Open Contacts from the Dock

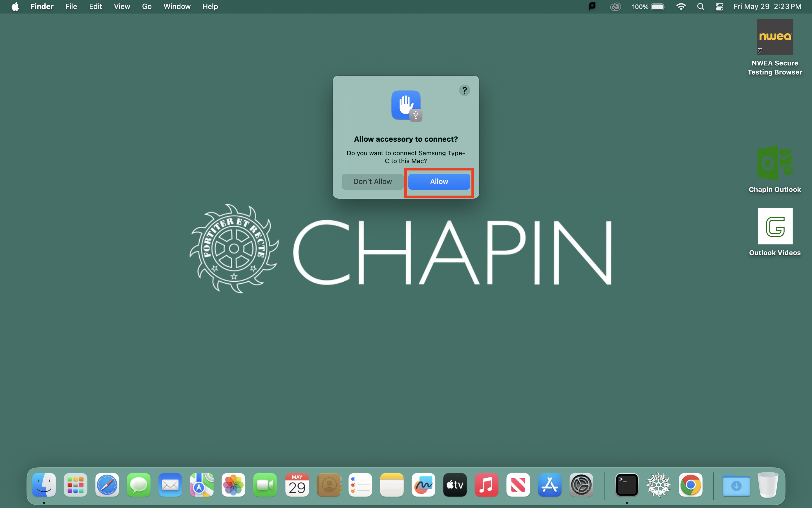329,485
